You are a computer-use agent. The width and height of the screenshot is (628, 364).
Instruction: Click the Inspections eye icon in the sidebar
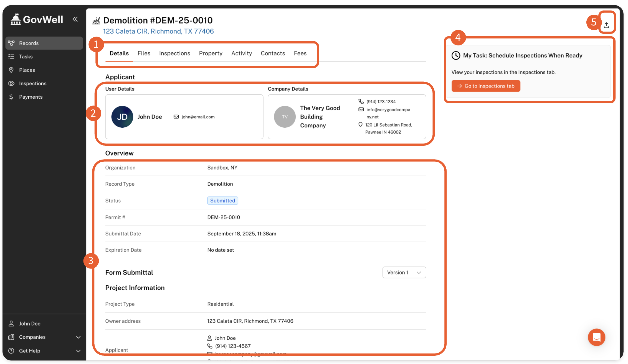point(11,83)
